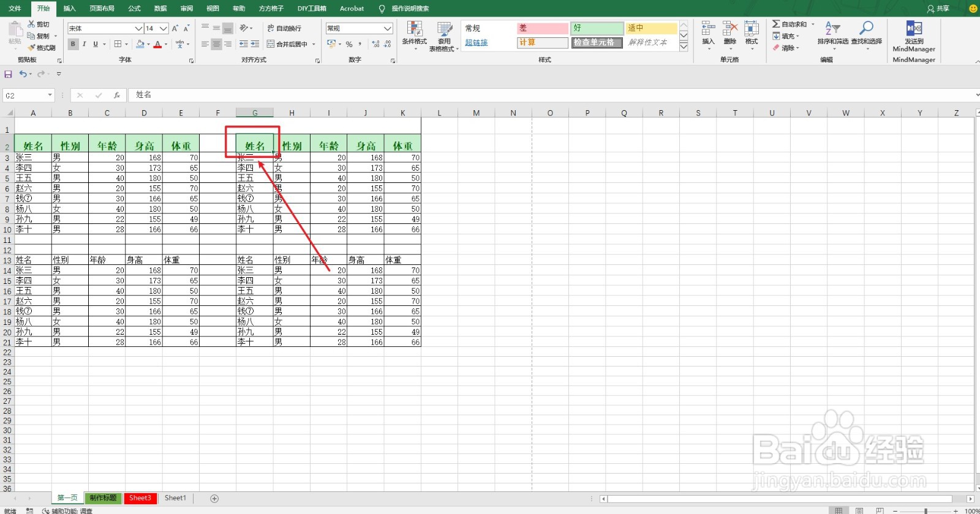Click the increase decimal icon
The image size is (980, 514).
pyautogui.click(x=375, y=44)
